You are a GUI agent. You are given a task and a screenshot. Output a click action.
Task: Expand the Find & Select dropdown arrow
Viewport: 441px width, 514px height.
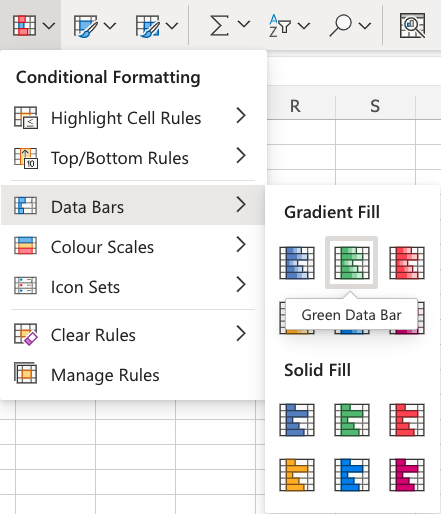365,25
